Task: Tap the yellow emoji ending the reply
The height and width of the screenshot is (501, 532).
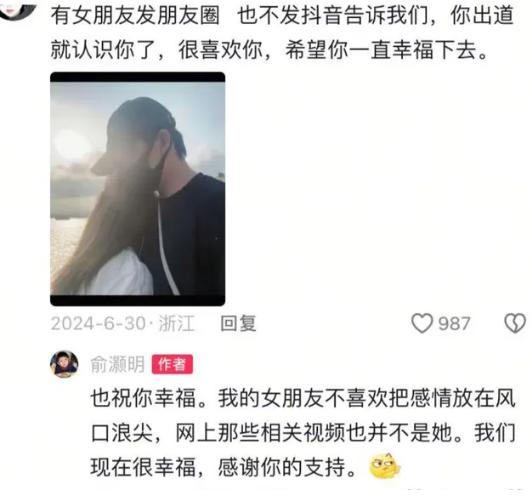Action: [x=384, y=466]
